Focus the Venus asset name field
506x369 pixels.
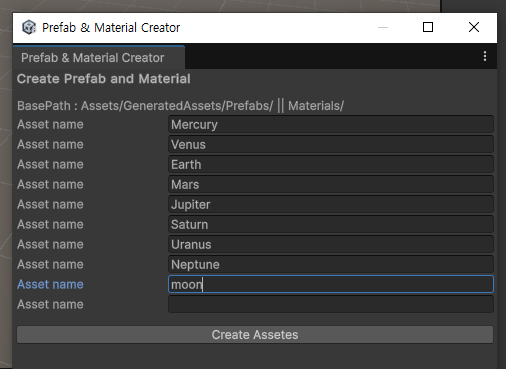tap(331, 144)
